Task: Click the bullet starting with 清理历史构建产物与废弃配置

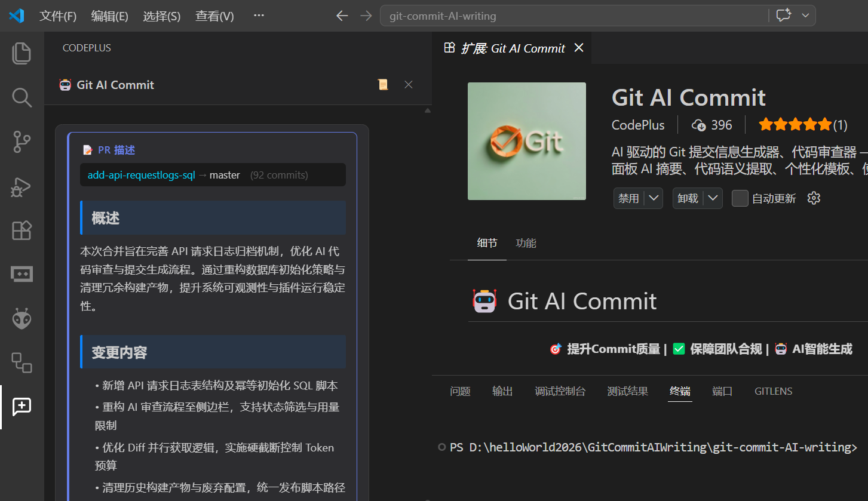Action: click(x=220, y=487)
